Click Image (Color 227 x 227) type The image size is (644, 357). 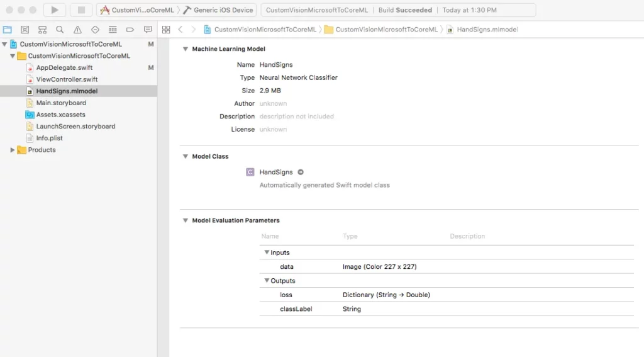[379, 266]
